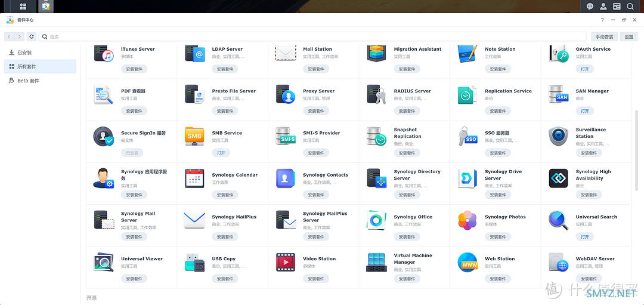Open the Beta packages sidebar item
Viewport: 644px width, 305px height.
[x=41, y=81]
